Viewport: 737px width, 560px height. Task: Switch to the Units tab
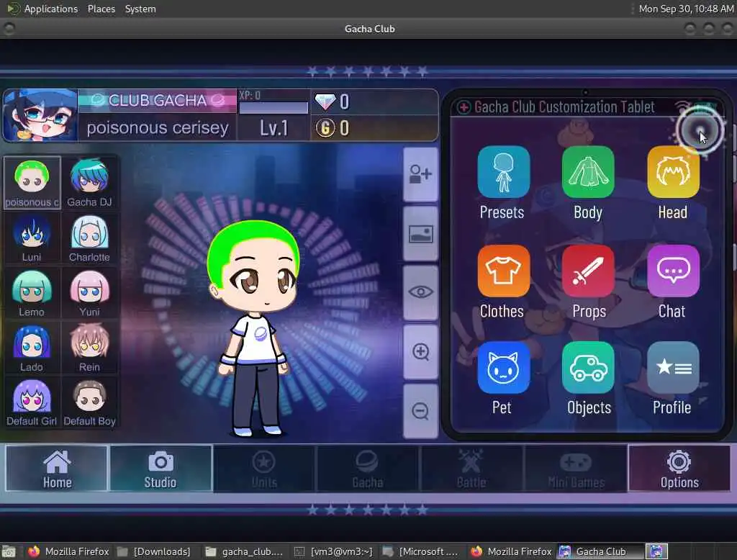(264, 469)
